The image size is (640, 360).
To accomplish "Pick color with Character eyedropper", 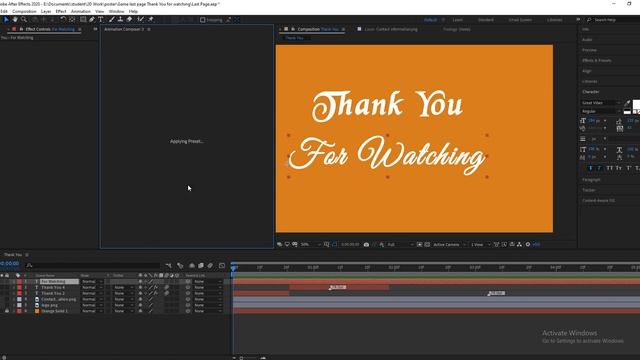I will coord(627,103).
